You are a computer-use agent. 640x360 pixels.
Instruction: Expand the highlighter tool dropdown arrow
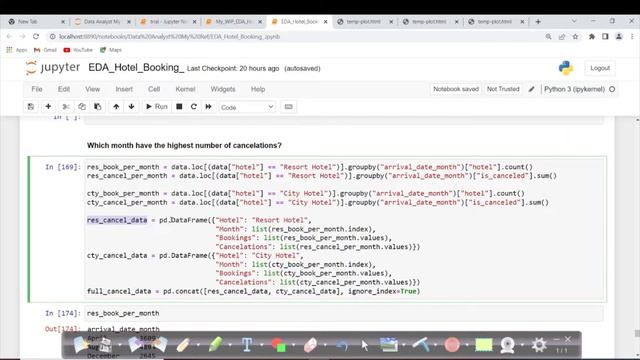(230, 345)
